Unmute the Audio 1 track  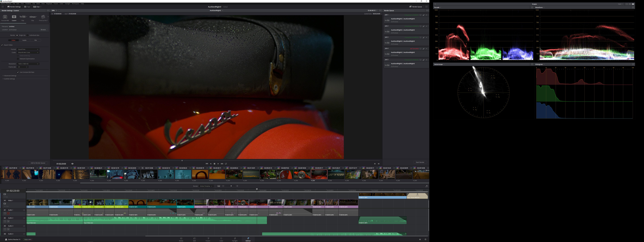pyautogui.click(x=8, y=213)
